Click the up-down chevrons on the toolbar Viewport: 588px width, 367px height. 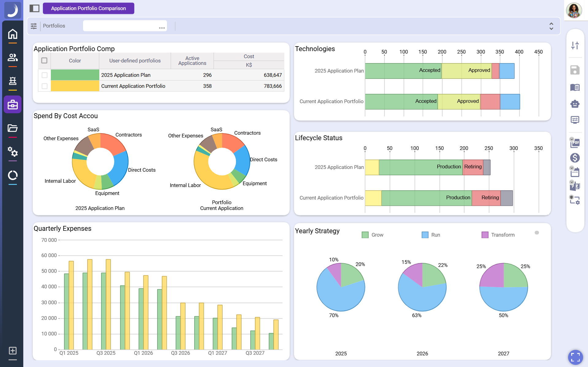point(551,26)
